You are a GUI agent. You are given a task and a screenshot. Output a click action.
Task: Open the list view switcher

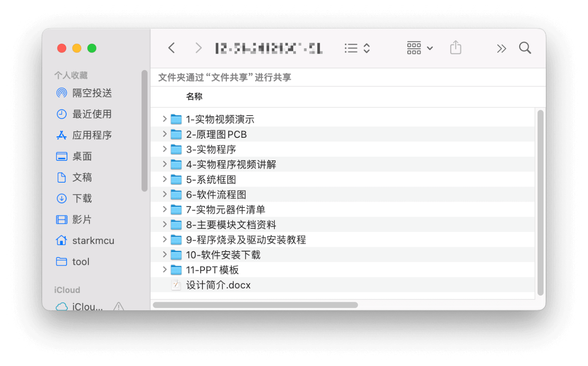357,48
